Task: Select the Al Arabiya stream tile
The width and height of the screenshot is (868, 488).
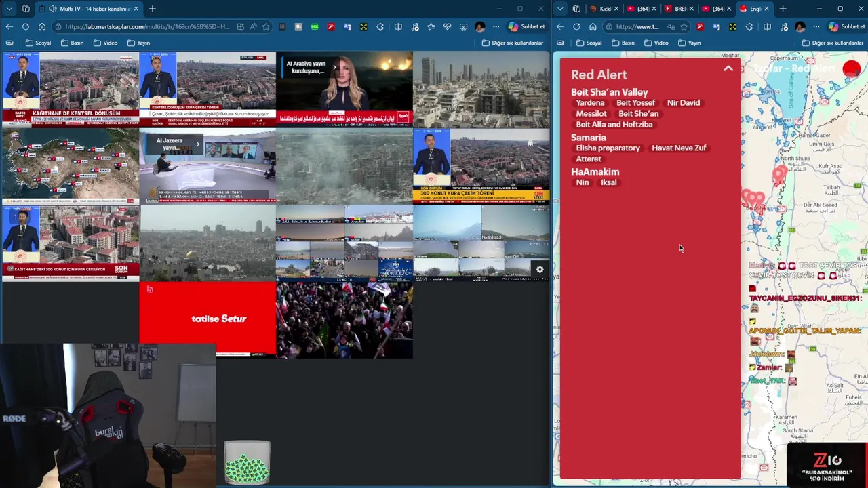Action: click(x=344, y=89)
